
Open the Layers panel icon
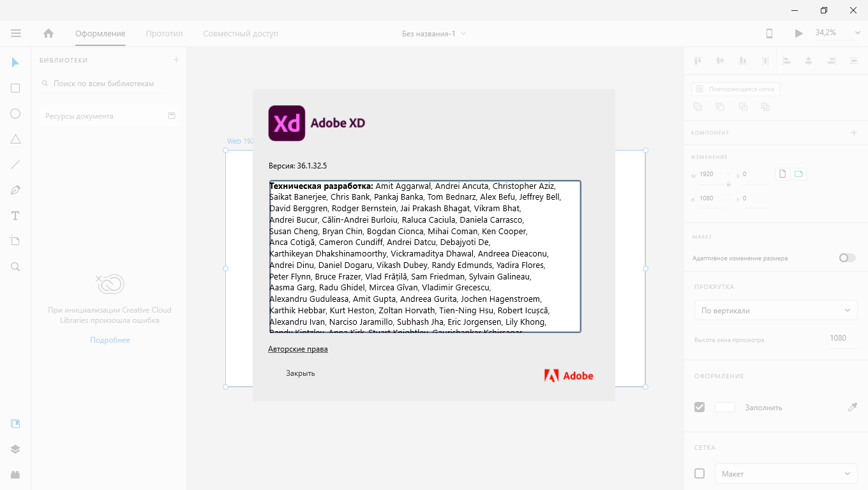[x=15, y=449]
